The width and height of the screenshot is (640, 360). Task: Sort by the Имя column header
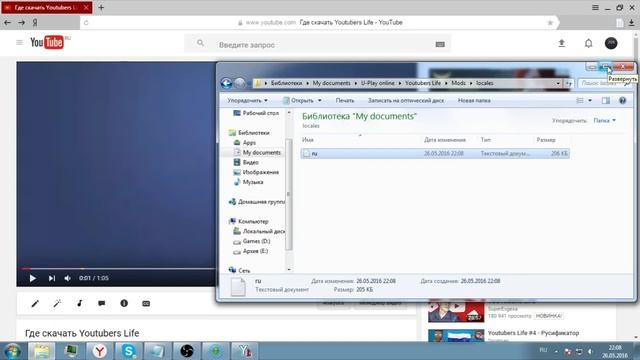pos(308,140)
